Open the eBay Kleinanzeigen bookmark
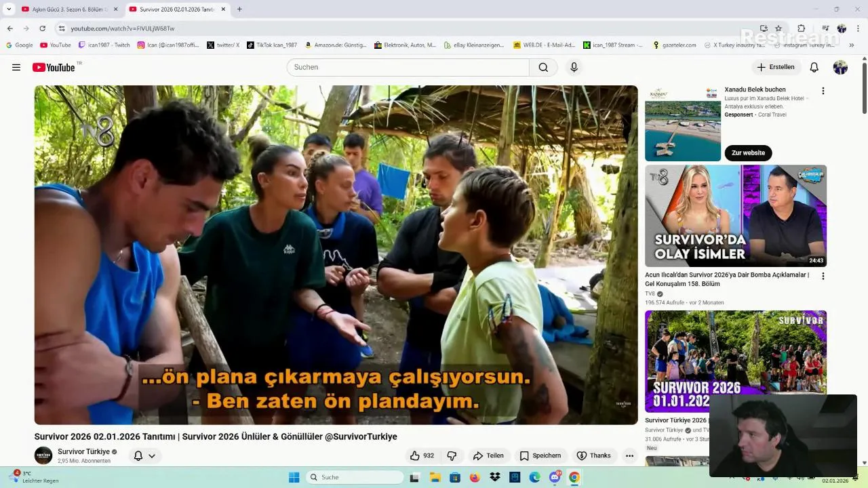This screenshot has width=868, height=488. 474,45
